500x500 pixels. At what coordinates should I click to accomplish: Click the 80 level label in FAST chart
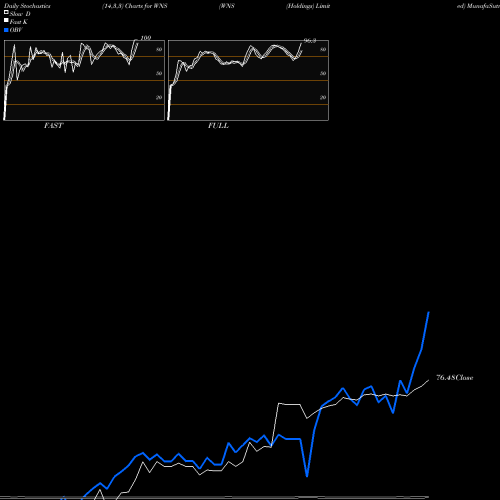[159, 49]
